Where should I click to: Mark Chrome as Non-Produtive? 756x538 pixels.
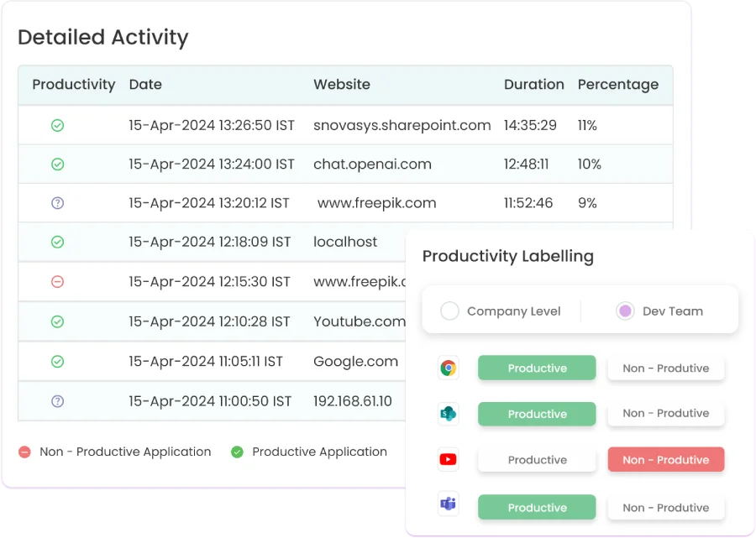click(666, 368)
